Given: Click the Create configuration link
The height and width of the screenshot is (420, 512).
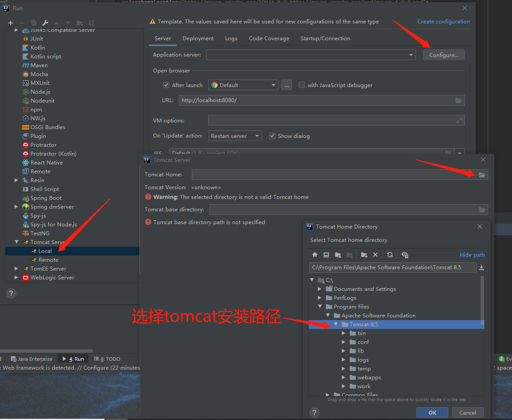Looking at the screenshot, I should pos(443,22).
